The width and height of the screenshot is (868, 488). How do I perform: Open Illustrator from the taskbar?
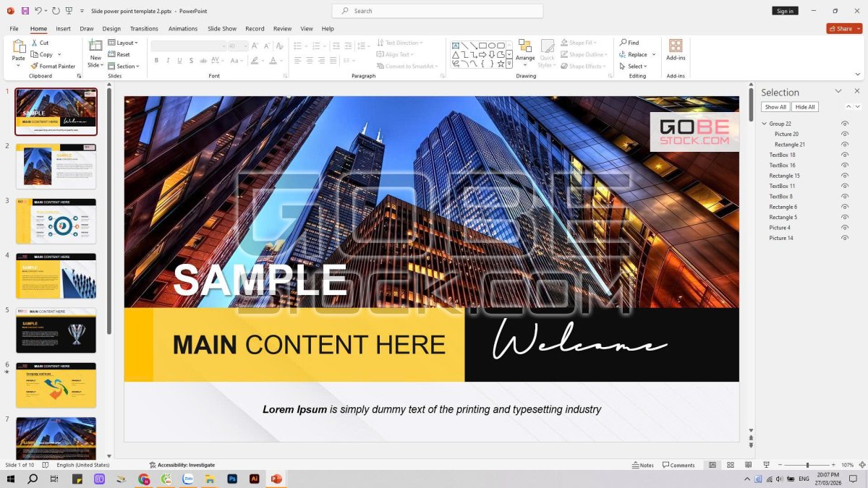pyautogui.click(x=254, y=479)
